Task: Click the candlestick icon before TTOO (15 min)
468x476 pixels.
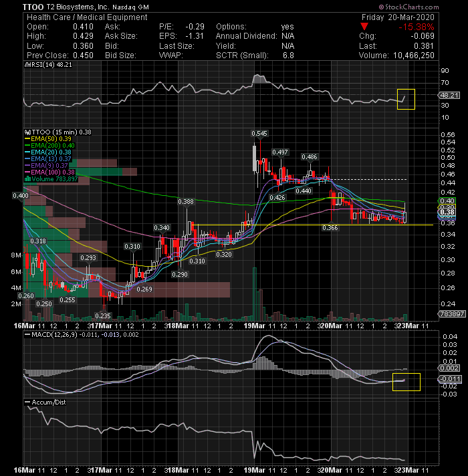Action: click(27, 132)
